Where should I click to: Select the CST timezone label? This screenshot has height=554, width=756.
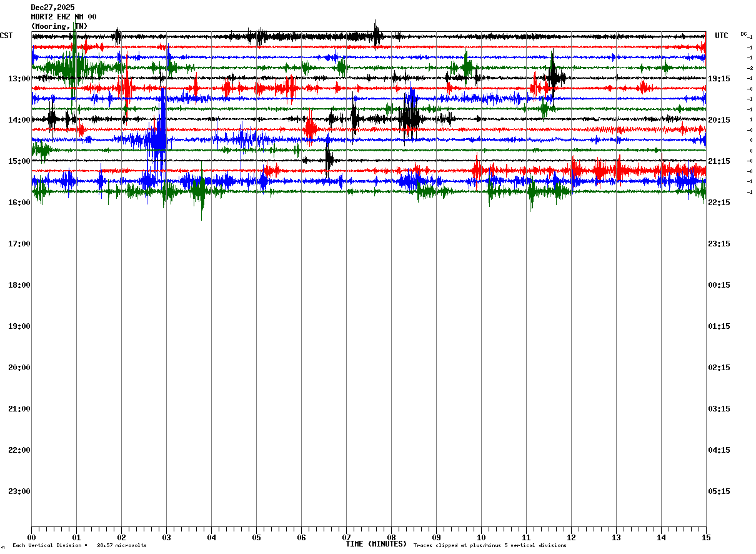tap(6, 36)
